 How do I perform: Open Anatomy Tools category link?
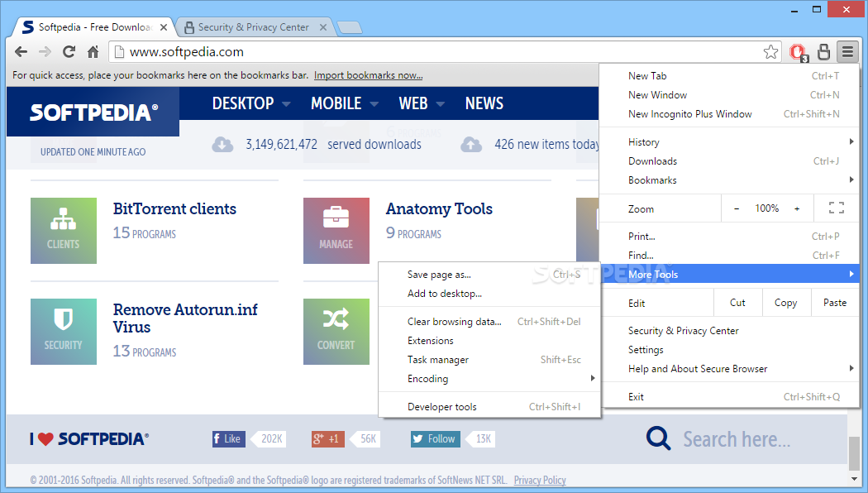point(439,208)
